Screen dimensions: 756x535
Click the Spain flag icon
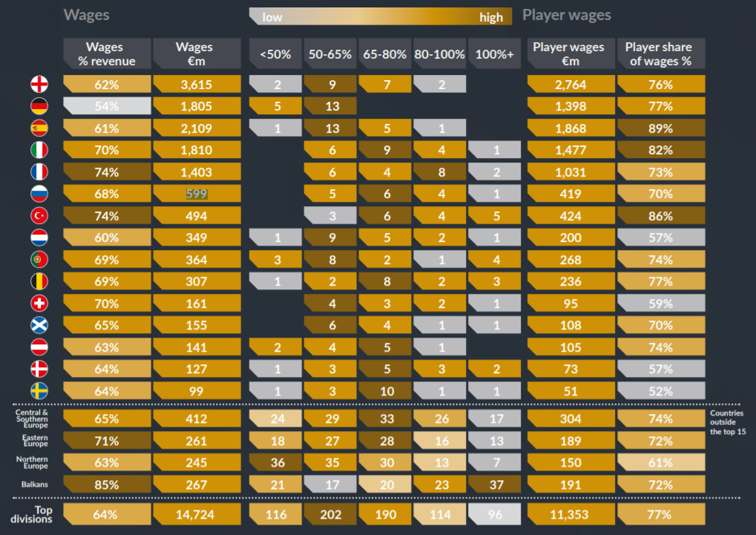39,128
